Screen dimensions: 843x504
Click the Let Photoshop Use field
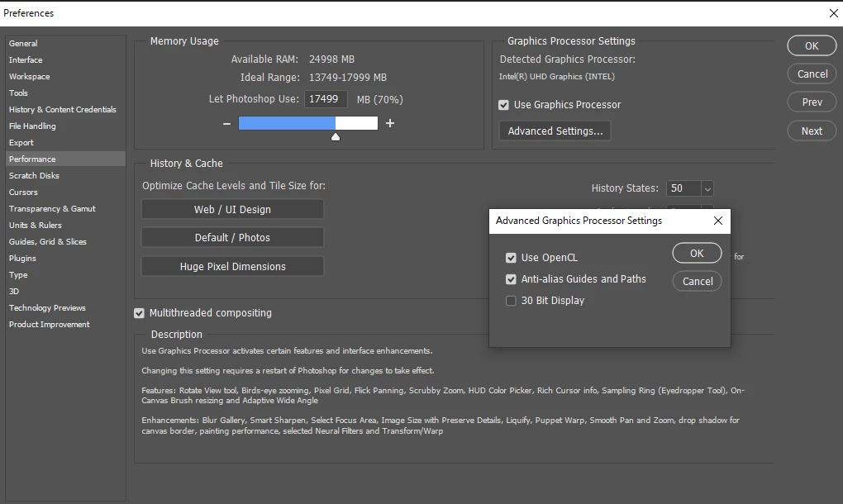(326, 99)
